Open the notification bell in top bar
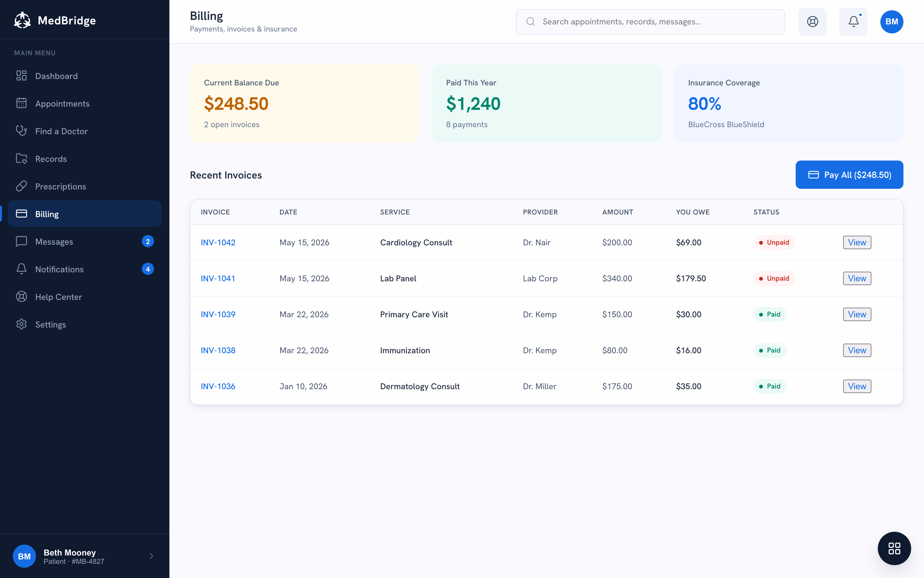The image size is (924, 578). coord(853,21)
